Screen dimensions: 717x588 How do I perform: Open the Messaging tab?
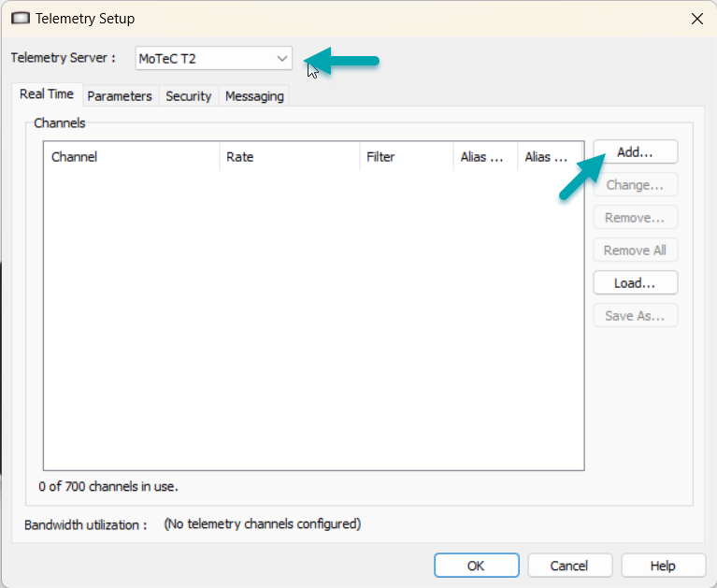click(254, 96)
